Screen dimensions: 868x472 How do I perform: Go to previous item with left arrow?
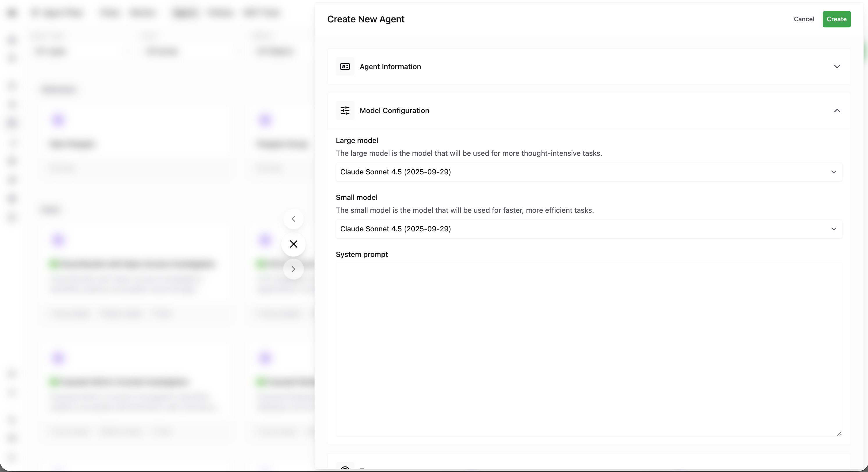(294, 219)
